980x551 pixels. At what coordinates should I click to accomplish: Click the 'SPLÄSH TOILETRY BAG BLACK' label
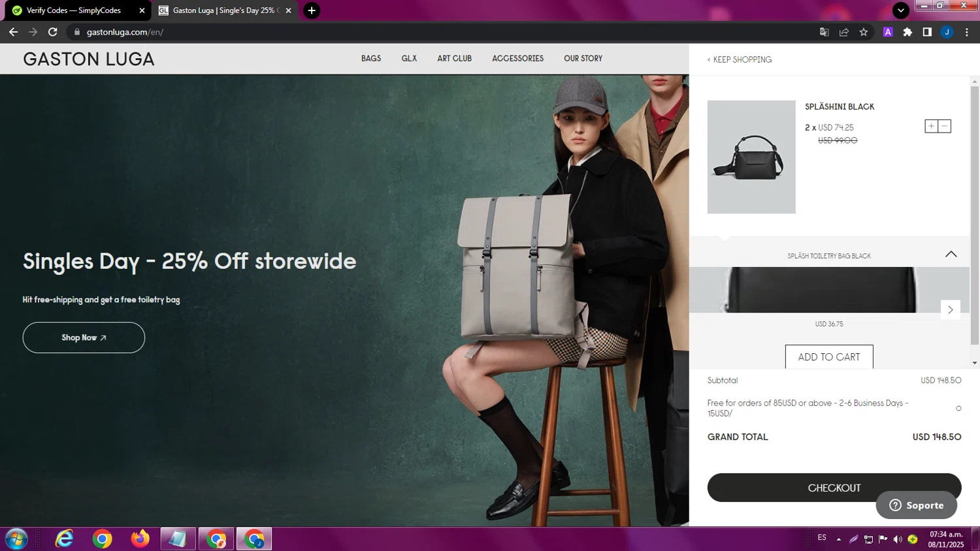click(829, 256)
